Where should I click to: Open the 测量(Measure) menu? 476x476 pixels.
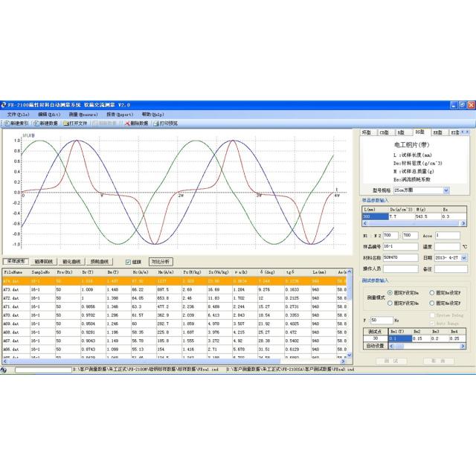[x=83, y=115]
